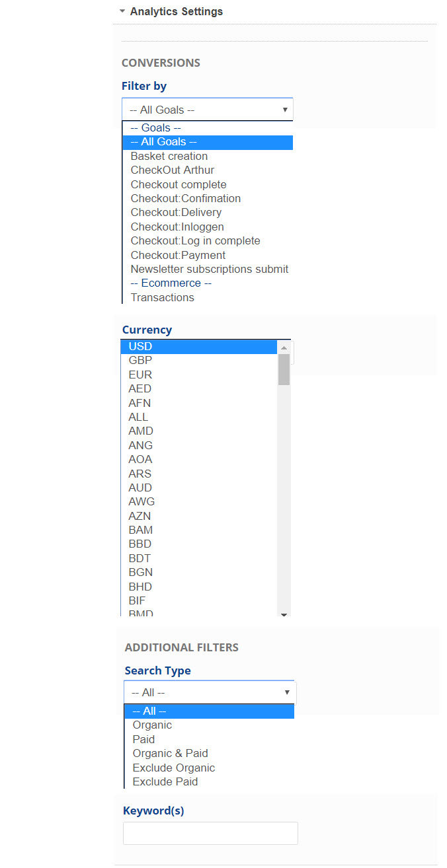Select AUD from the currency list
The image size is (447, 868).
click(x=140, y=488)
